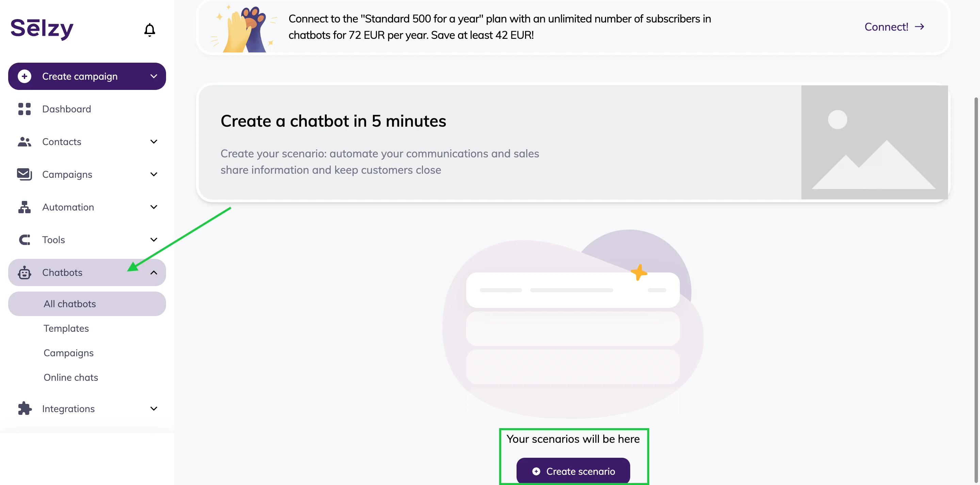Click the chatbot banner placeholder image
The image size is (980, 485).
[874, 142]
